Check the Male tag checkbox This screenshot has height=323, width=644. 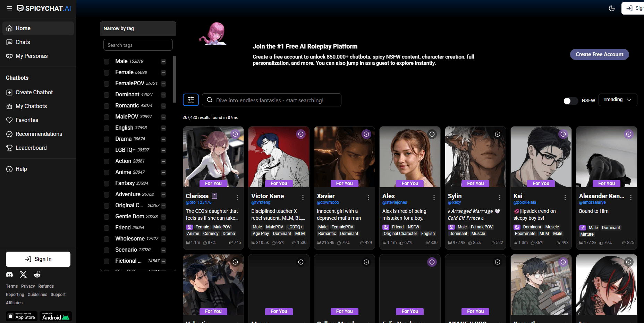tap(107, 62)
